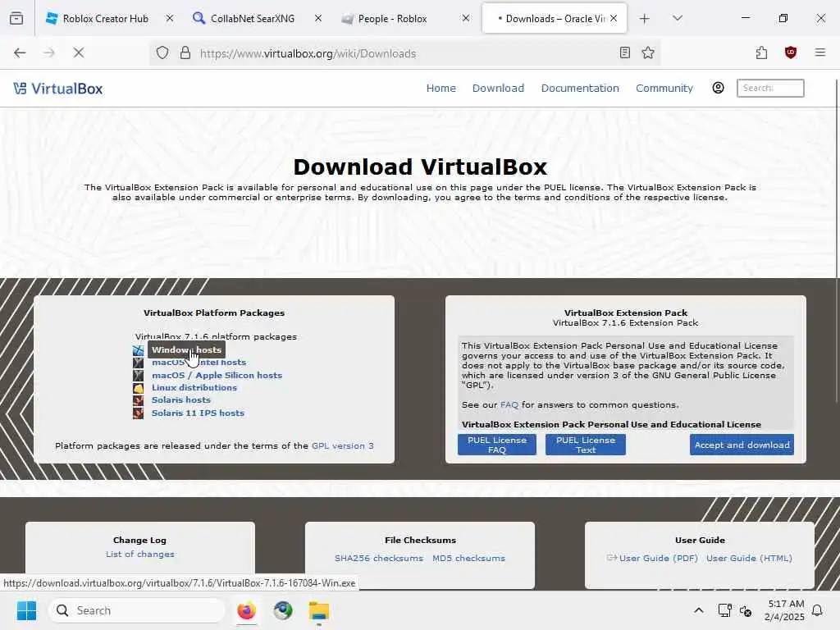Click the Accept and download button
The width and height of the screenshot is (840, 630).
tap(742, 445)
